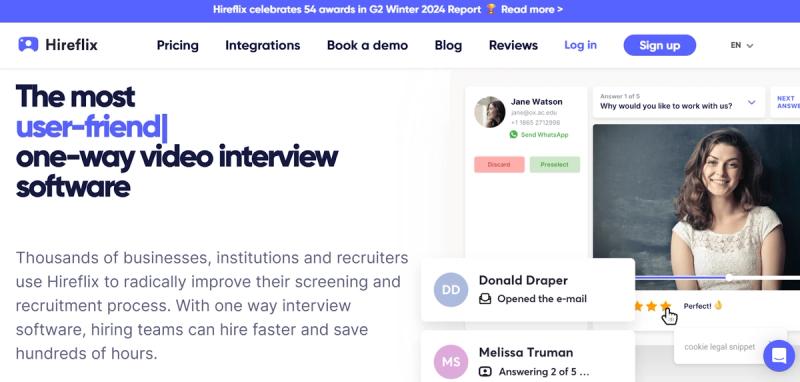Screen dimensions: 800x382
Task: Click the Sign up button
Action: tap(660, 45)
